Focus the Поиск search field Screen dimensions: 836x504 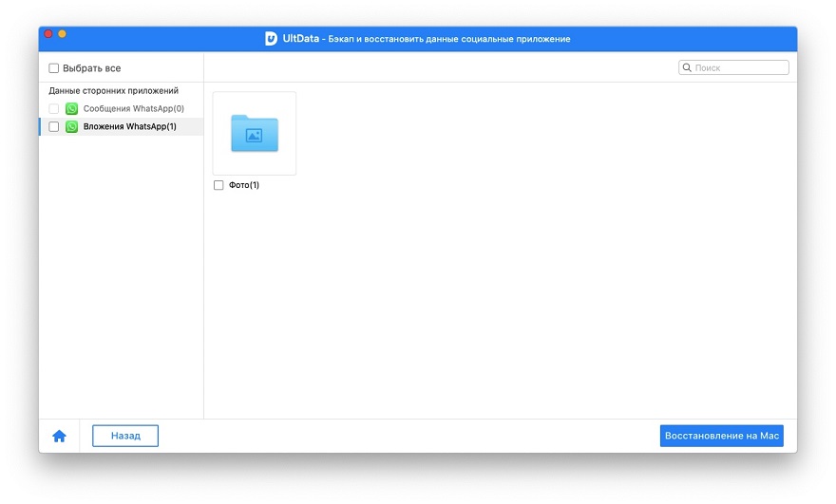point(733,67)
